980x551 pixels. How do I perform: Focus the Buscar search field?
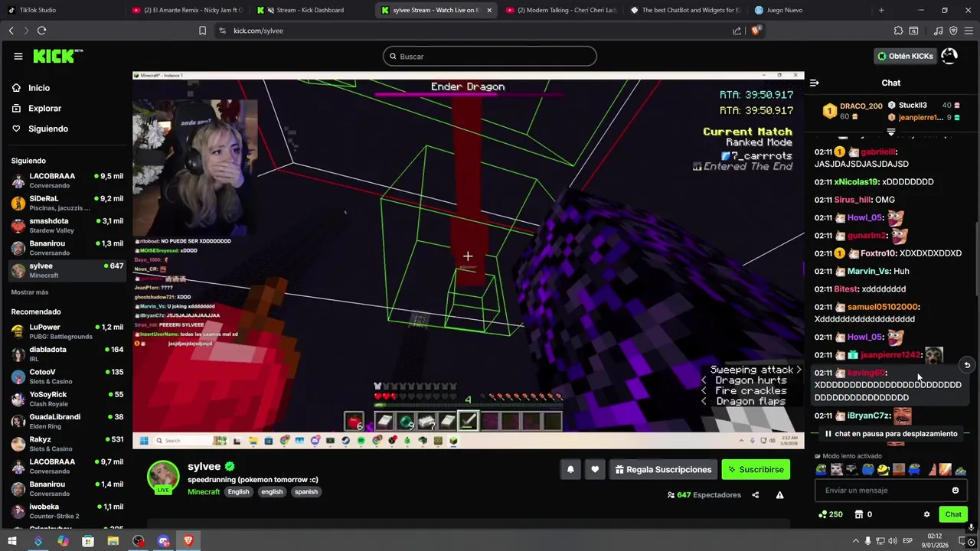490,56
